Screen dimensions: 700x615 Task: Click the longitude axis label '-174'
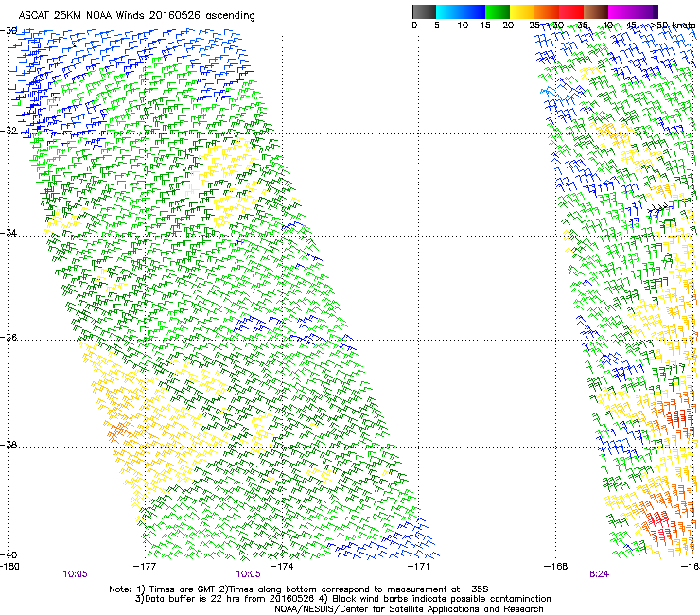click(282, 567)
